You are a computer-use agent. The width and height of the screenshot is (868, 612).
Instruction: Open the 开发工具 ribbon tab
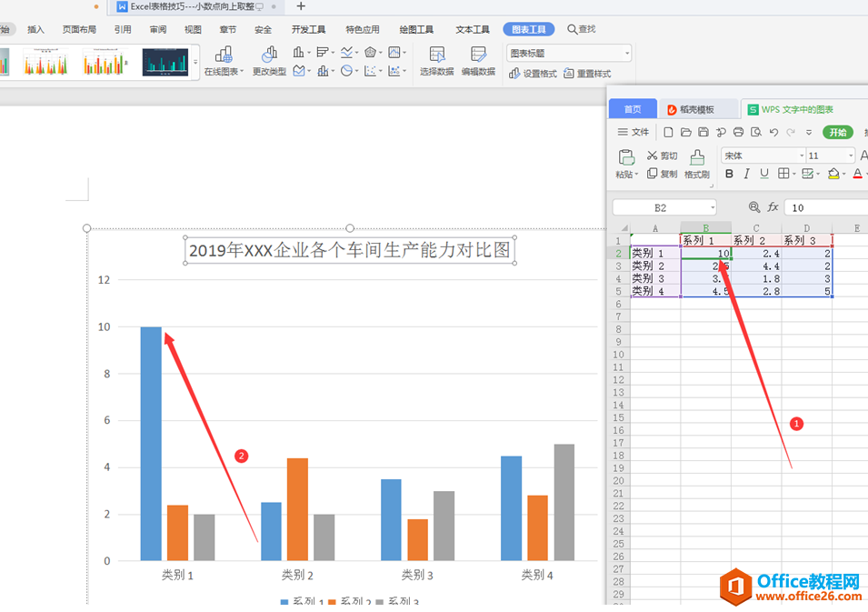[x=308, y=29]
